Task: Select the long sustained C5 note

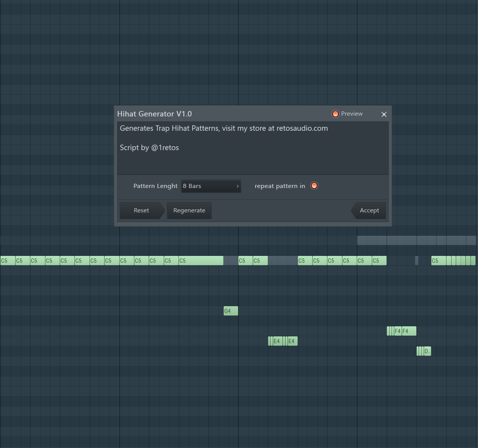Action: click(201, 261)
